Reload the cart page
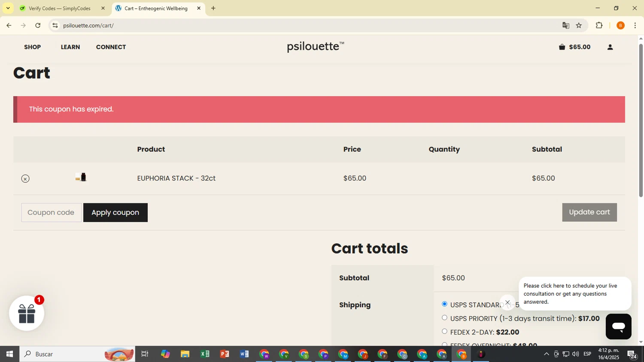This screenshot has height=362, width=644. (38, 25)
